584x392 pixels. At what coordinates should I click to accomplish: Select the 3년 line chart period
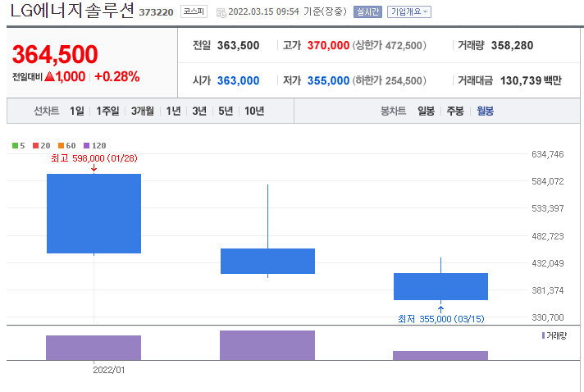(x=199, y=111)
